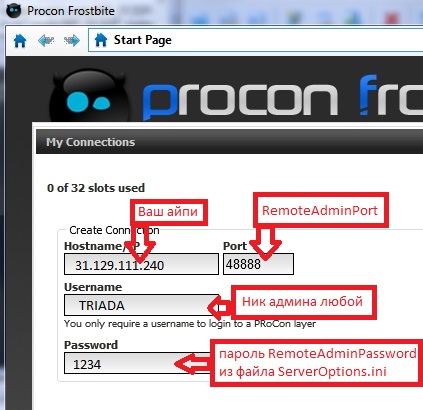Click the house icon beside Start Page
Screen dimensions: 423x410
pyautogui.click(x=101, y=40)
